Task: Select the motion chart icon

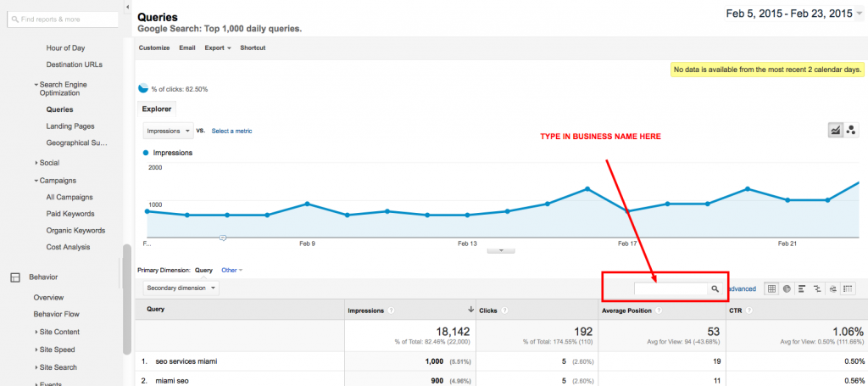Action: pyautogui.click(x=851, y=130)
